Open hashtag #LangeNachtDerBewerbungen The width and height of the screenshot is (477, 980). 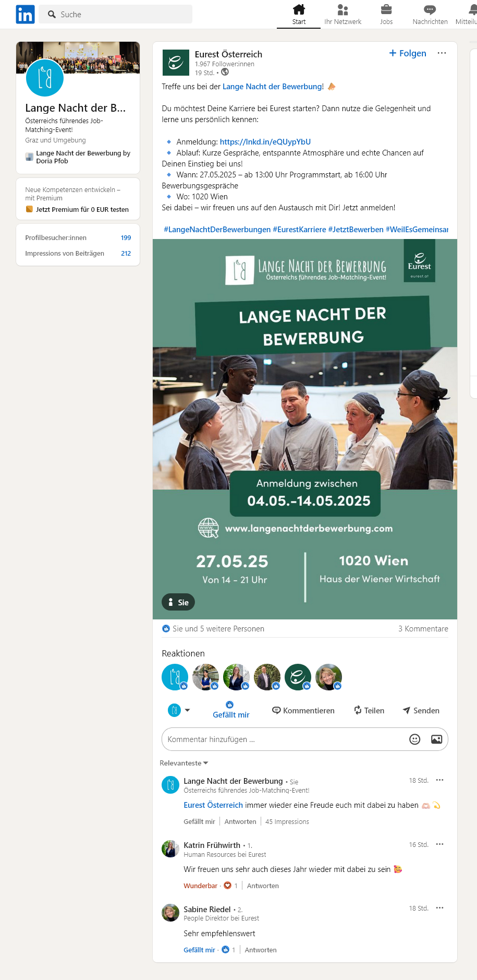[x=217, y=230]
